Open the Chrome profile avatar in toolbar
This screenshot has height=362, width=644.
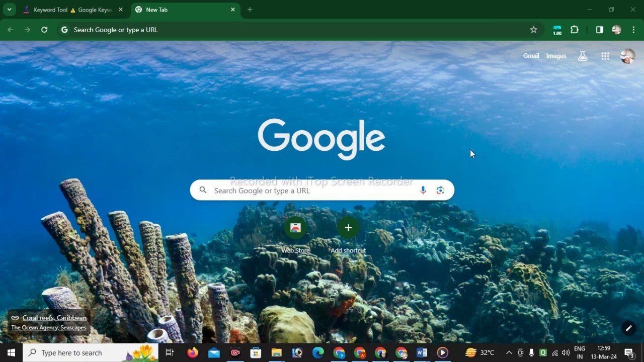pyautogui.click(x=616, y=30)
